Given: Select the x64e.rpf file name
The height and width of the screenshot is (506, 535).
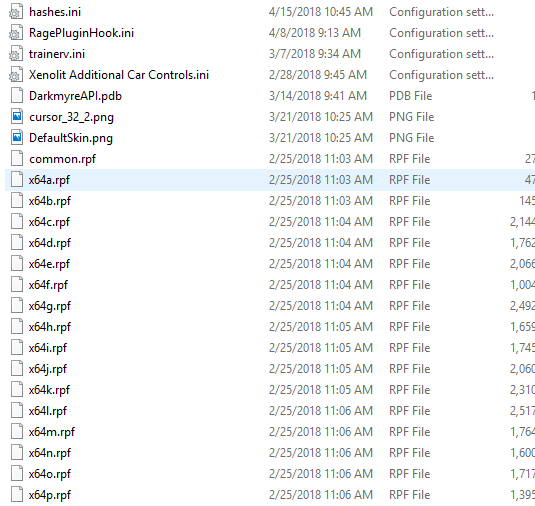Looking at the screenshot, I should click(x=49, y=264).
